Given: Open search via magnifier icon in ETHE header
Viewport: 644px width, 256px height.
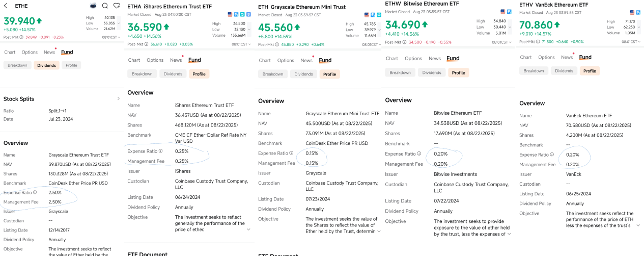Looking at the screenshot, I should click(x=105, y=6).
